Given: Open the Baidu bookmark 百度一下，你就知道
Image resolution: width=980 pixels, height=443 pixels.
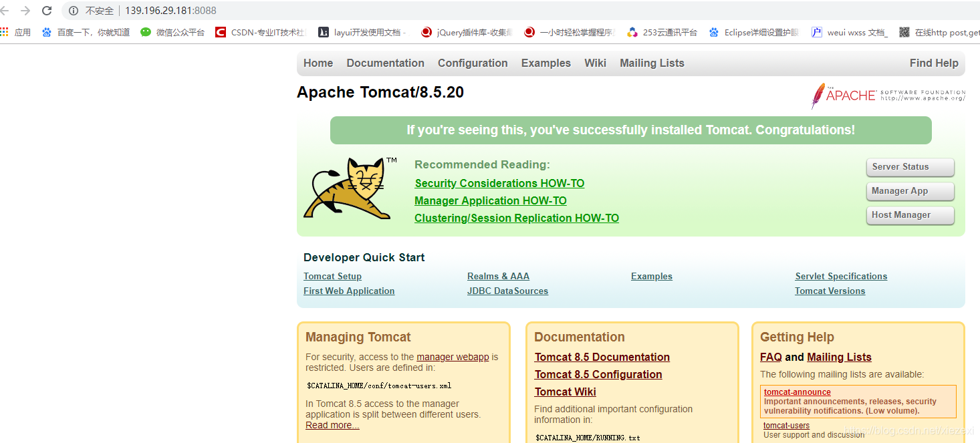Looking at the screenshot, I should coord(86,32).
